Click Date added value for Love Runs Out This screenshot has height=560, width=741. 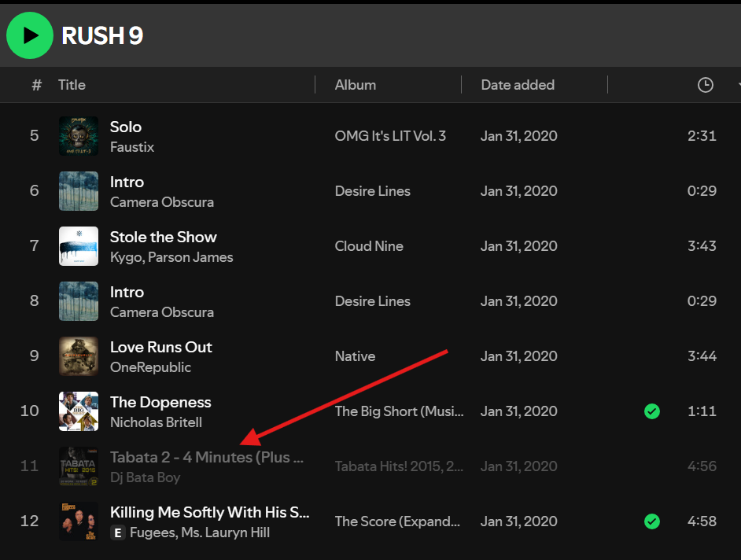coord(519,356)
